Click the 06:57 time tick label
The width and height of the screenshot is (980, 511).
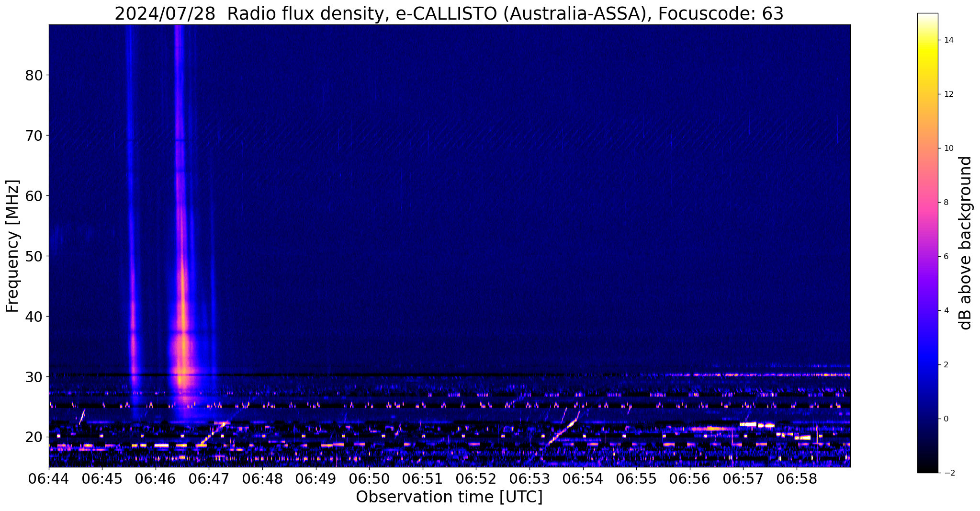click(x=743, y=478)
